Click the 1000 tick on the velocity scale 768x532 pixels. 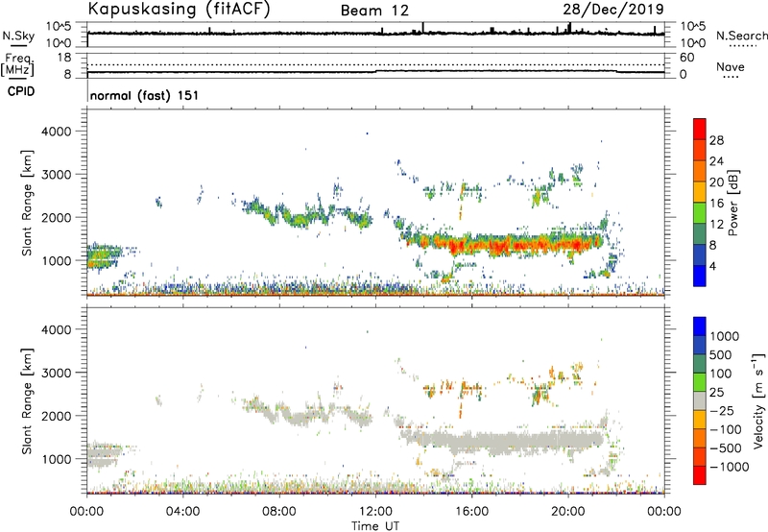pos(724,336)
